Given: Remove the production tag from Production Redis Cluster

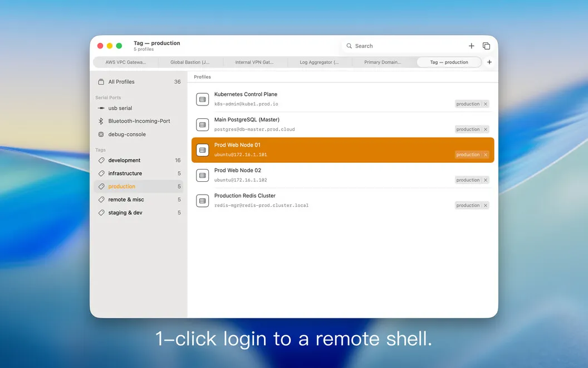Looking at the screenshot, I should [x=485, y=205].
